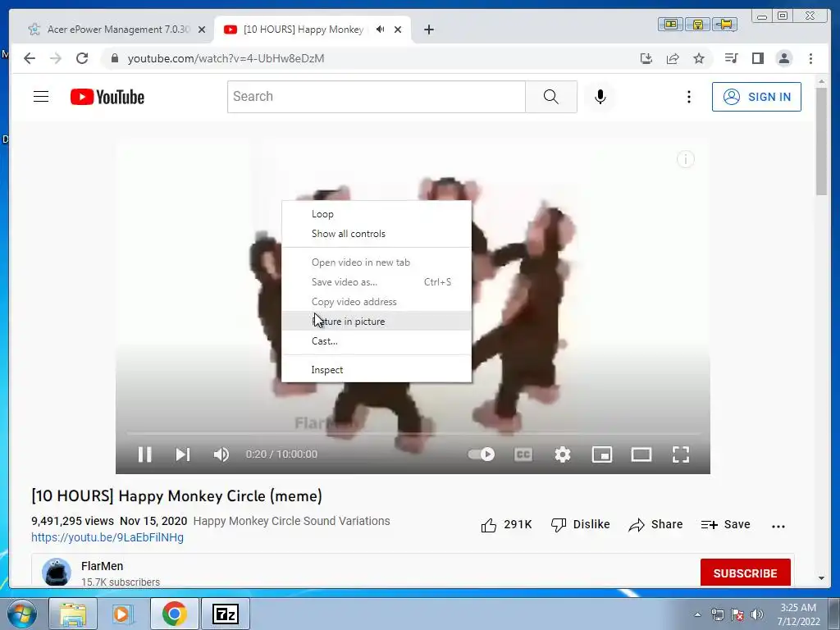The image size is (840, 630).
Task: Go forward with the browser forward arrow
Action: click(56, 58)
